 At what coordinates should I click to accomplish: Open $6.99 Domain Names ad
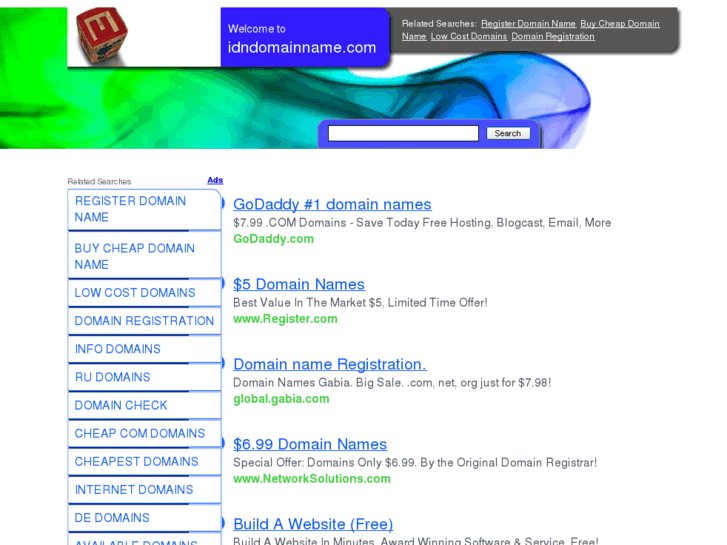click(310, 444)
